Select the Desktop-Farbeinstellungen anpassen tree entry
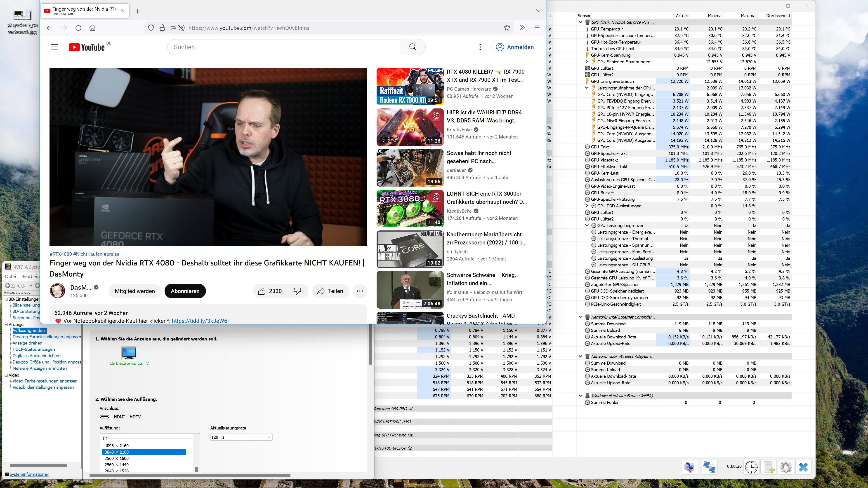Image resolution: width=868 pixels, height=488 pixels. (47, 337)
